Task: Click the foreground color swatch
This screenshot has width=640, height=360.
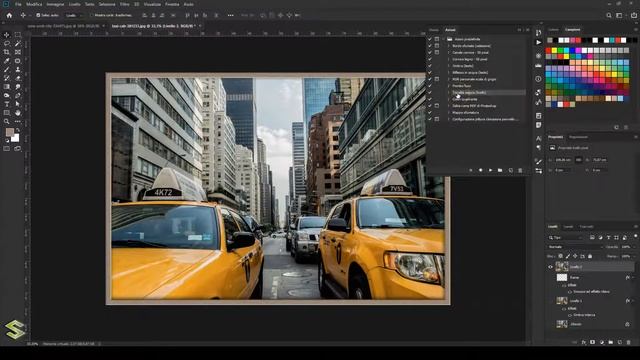Action: pos(9,132)
